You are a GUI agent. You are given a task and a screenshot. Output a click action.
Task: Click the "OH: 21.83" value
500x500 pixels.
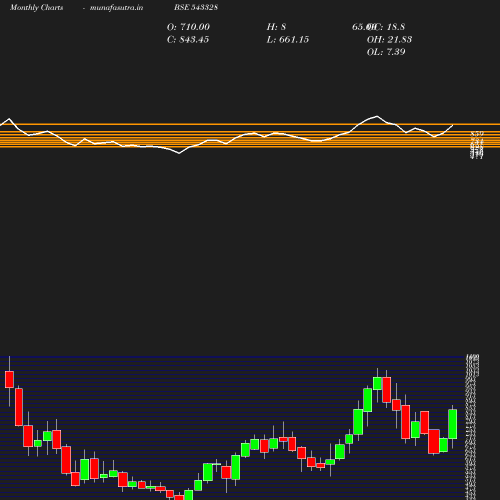click(x=389, y=39)
